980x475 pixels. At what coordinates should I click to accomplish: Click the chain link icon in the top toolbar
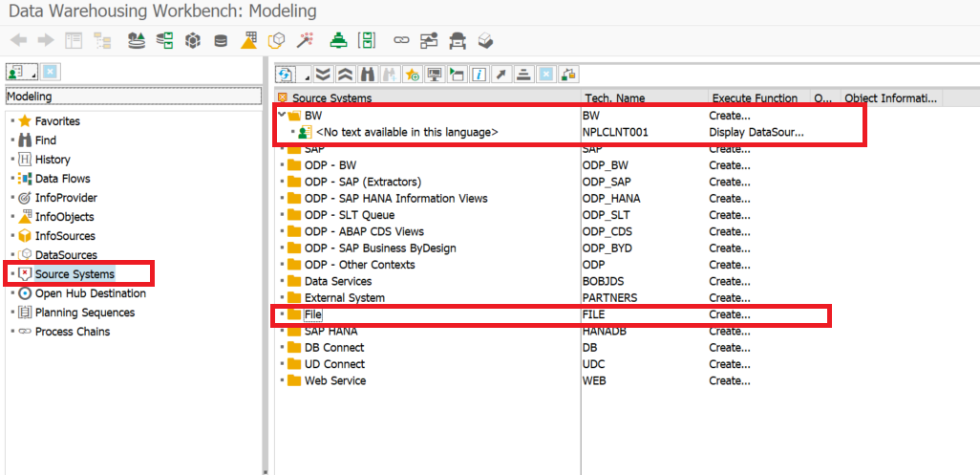(x=401, y=40)
